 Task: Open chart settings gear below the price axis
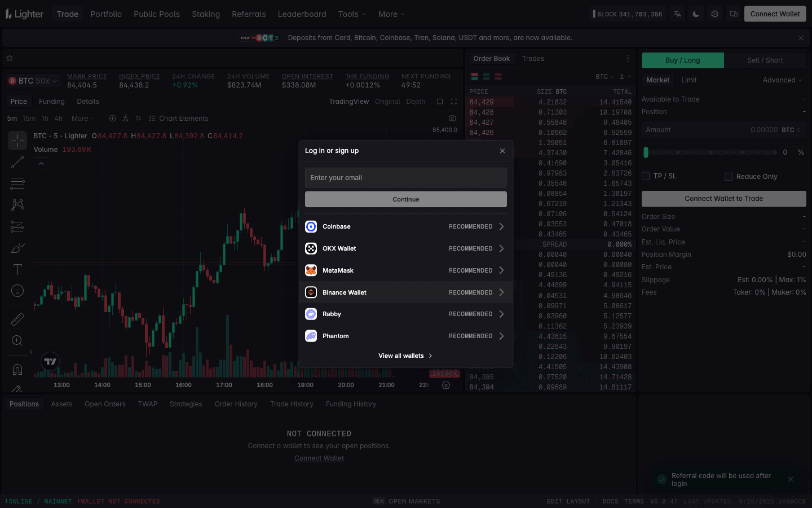pyautogui.click(x=446, y=385)
